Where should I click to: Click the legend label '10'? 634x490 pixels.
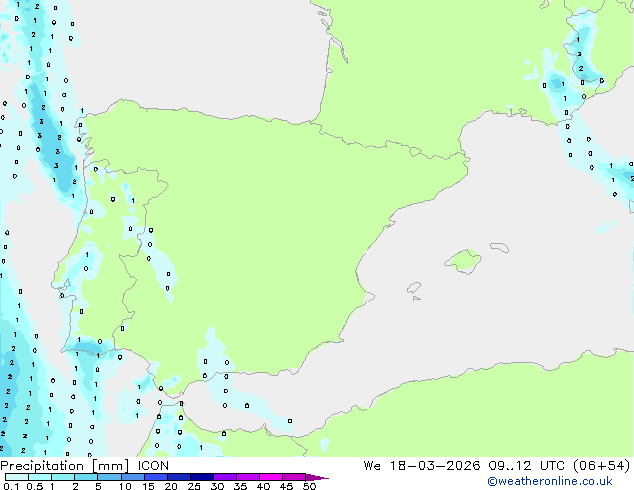pyautogui.click(x=125, y=486)
